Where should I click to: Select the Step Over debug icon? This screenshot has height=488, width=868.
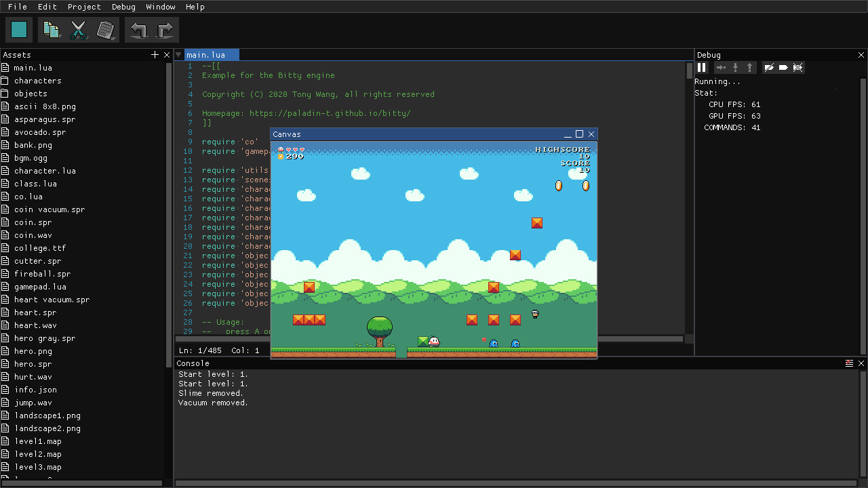tap(721, 67)
